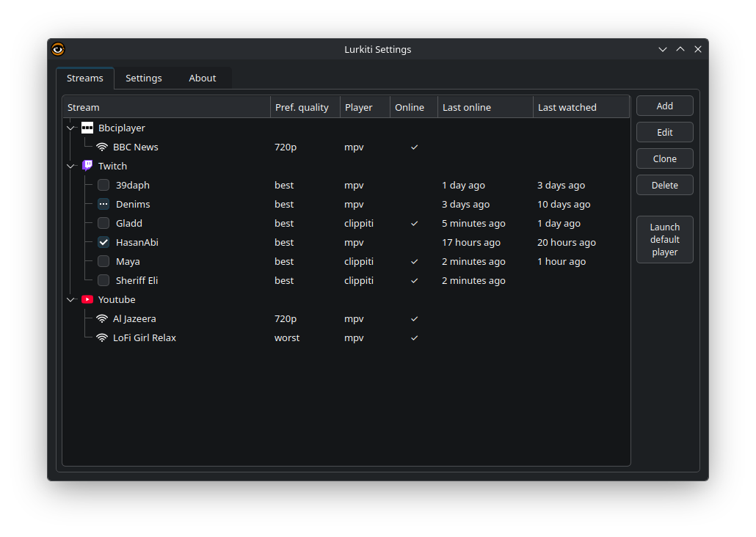Click the Bbciplayer service icon
This screenshot has height=537, width=756.
pyautogui.click(x=87, y=128)
